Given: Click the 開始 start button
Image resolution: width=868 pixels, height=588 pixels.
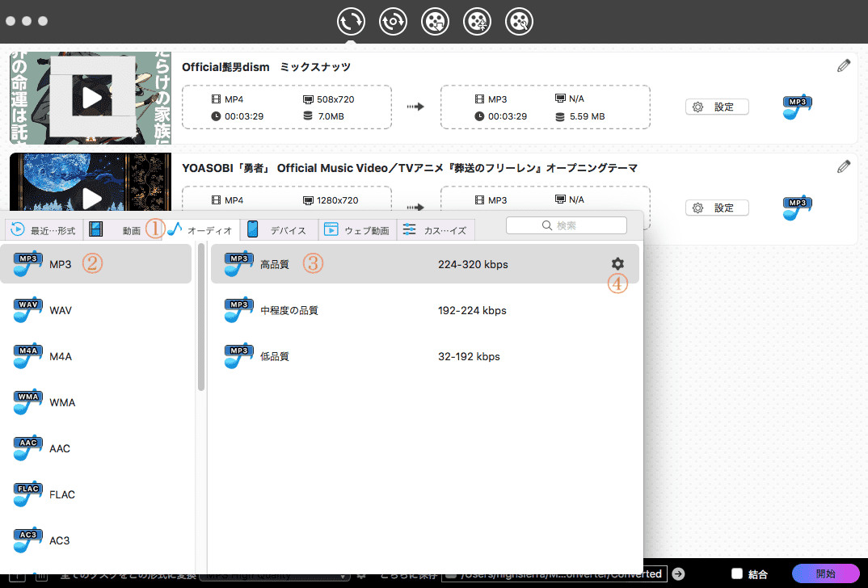Looking at the screenshot, I should point(826,573).
